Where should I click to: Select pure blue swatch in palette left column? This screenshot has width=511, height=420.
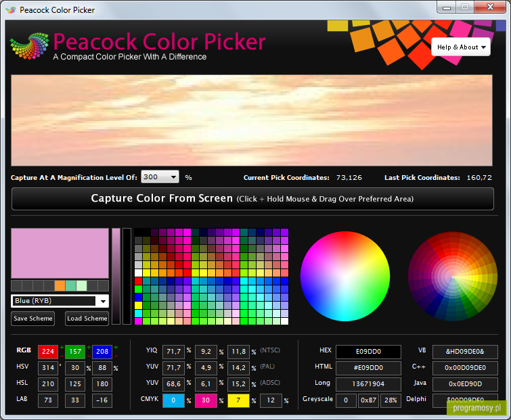point(138,297)
